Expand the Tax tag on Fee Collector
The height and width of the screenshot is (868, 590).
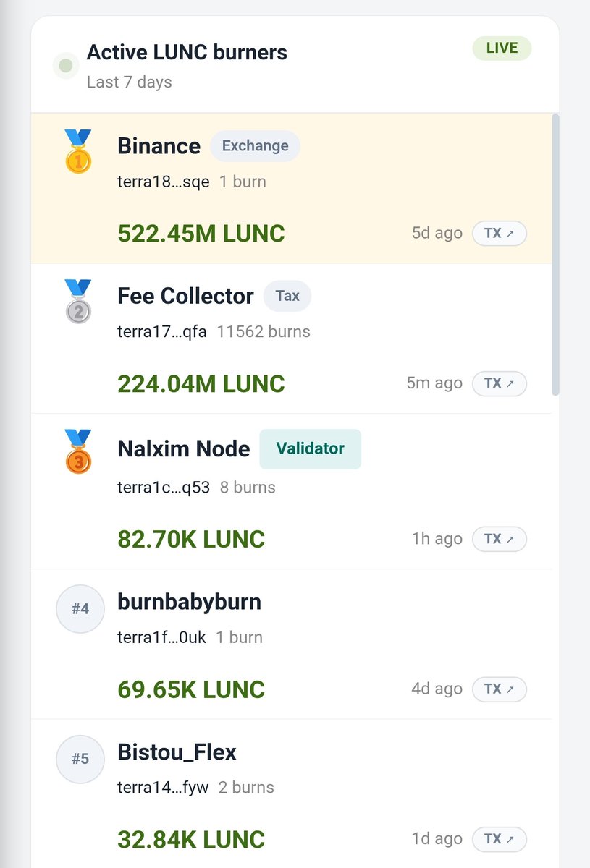pyautogui.click(x=287, y=296)
